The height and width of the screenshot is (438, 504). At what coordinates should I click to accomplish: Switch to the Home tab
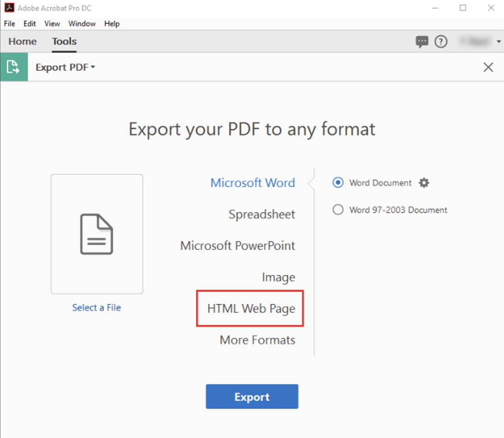pos(22,41)
